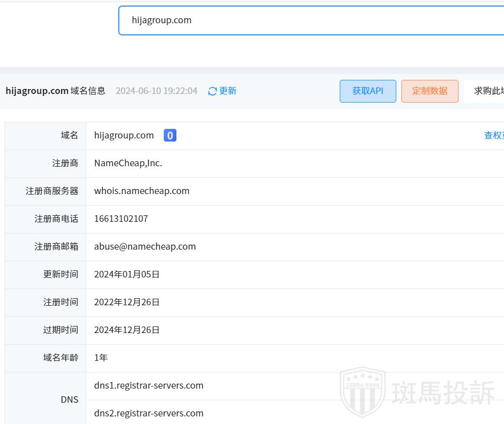Screen dimensions: 504x424
Task: Click the hijagroup.com 域名信息 heading
Action: (x=56, y=91)
